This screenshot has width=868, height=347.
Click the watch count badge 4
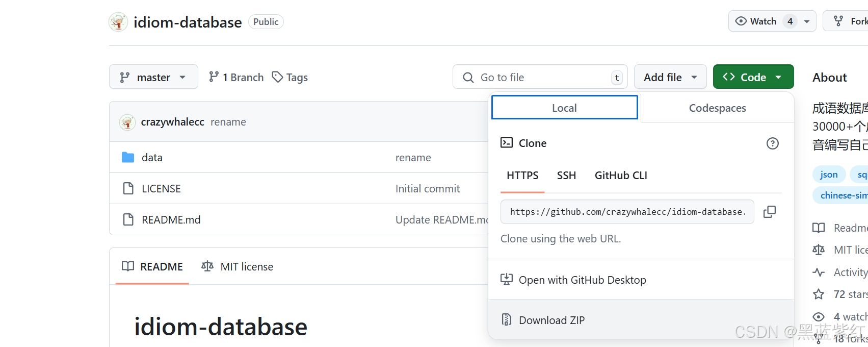coord(790,21)
